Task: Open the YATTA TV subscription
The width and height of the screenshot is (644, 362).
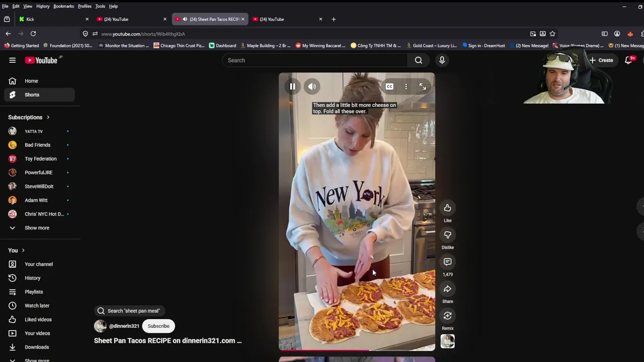Action: tap(39, 131)
